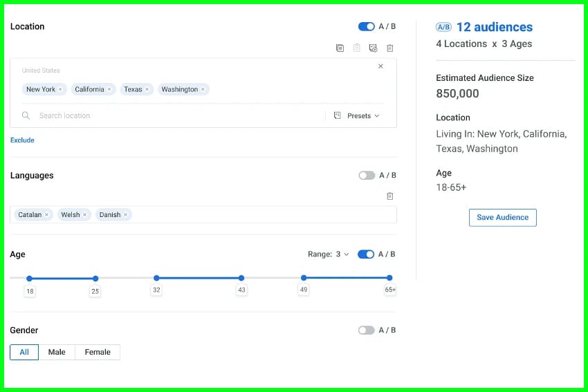Click the save preset icon beside Location trash
Image resolution: width=588 pixels, height=392 pixels.
pos(374,48)
